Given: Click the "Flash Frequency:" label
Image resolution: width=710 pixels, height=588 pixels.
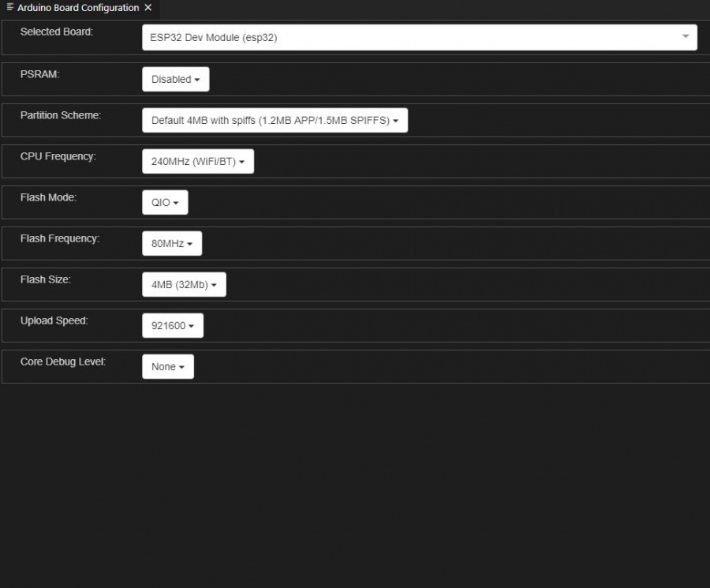Looking at the screenshot, I should [x=60, y=238].
